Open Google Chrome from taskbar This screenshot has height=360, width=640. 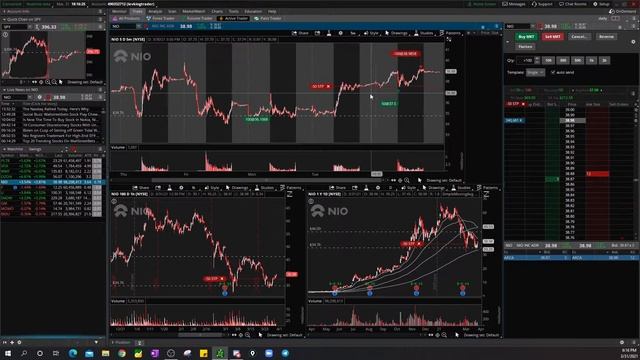(122, 353)
